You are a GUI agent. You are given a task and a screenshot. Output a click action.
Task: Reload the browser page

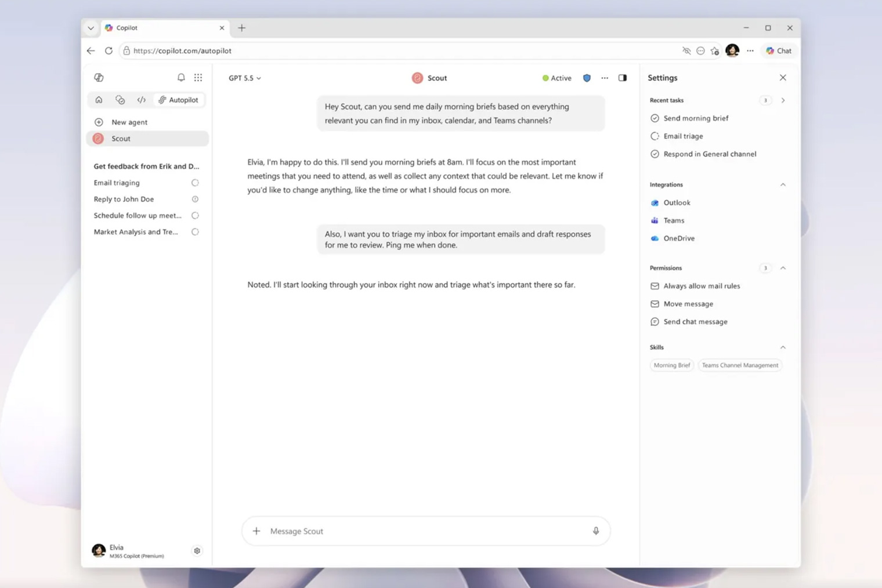[109, 51]
